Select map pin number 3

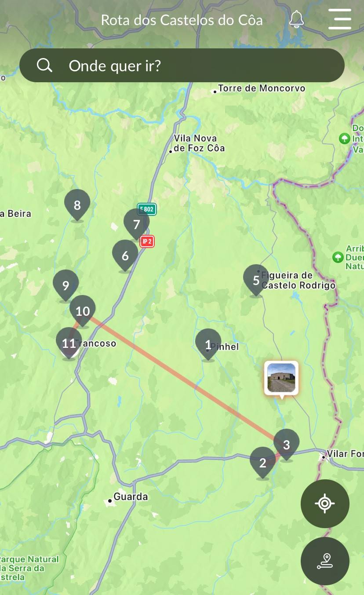pyautogui.click(x=287, y=445)
